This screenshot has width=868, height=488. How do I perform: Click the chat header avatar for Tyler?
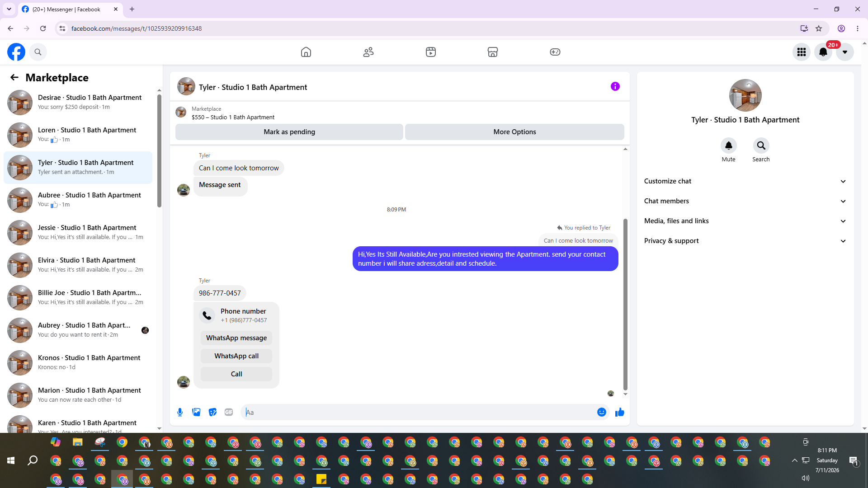click(186, 86)
